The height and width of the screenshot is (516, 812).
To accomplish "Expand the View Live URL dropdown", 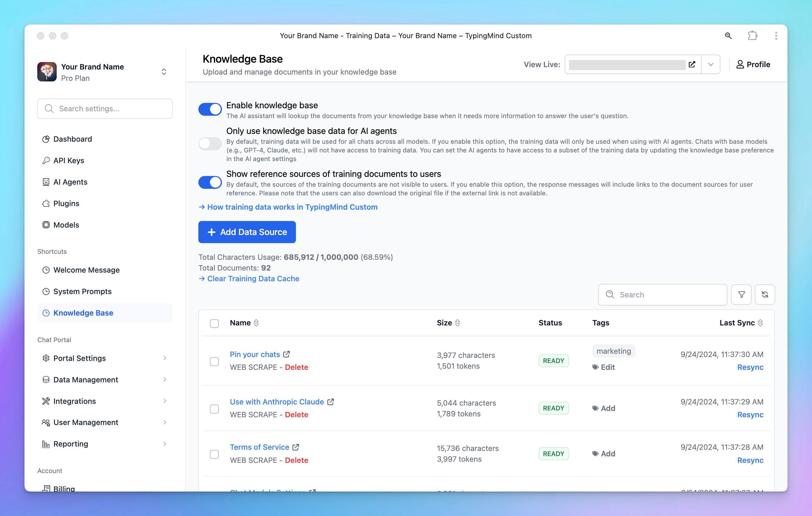I will tap(711, 64).
